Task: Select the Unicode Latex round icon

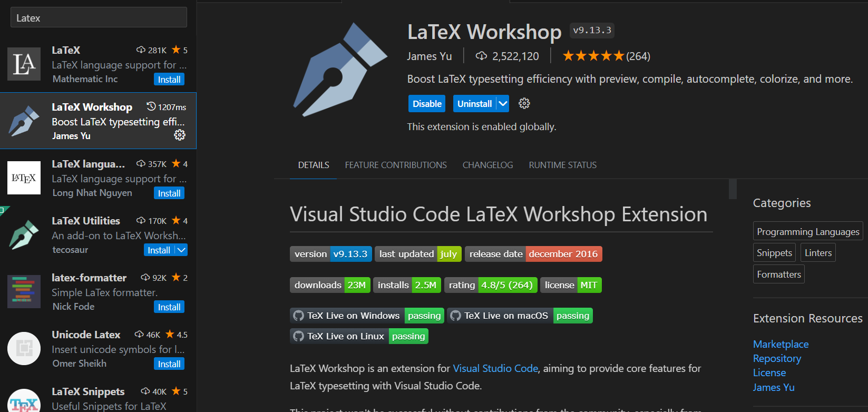Action: [x=24, y=348]
